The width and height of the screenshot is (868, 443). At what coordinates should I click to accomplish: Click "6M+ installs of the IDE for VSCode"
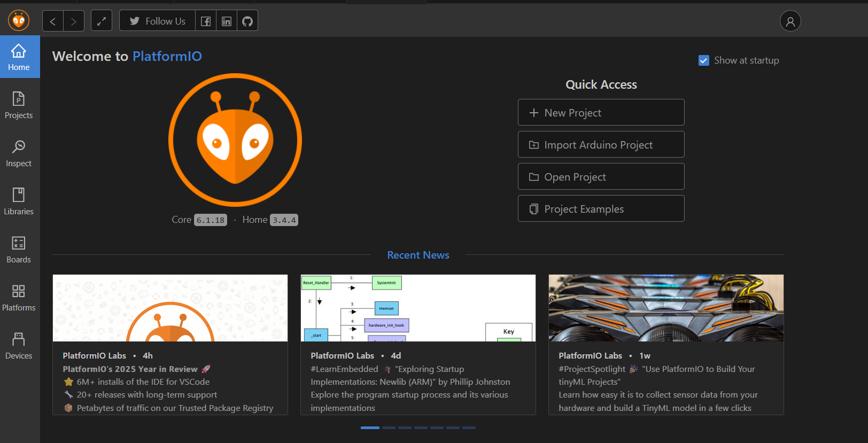143,382
